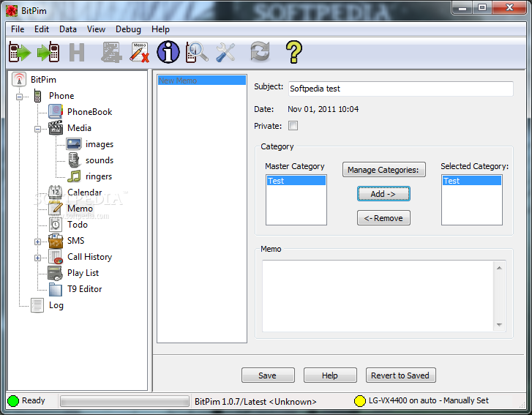
Task: Open the Data menu
Action: click(68, 29)
